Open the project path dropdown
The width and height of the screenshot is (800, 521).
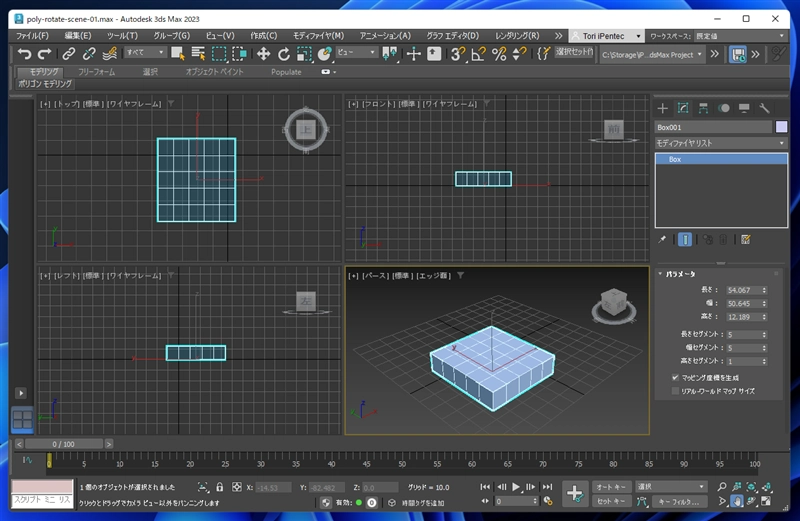point(653,55)
